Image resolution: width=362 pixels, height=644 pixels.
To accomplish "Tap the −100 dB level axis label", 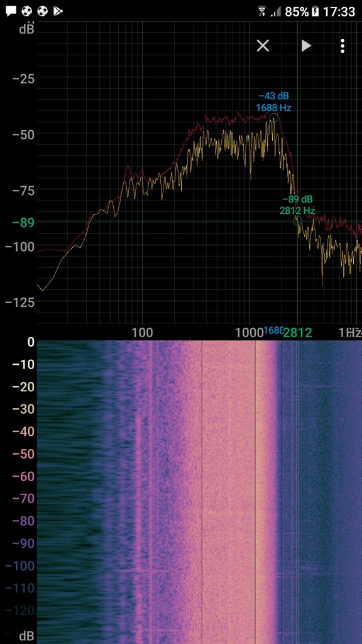I will [x=19, y=246].
